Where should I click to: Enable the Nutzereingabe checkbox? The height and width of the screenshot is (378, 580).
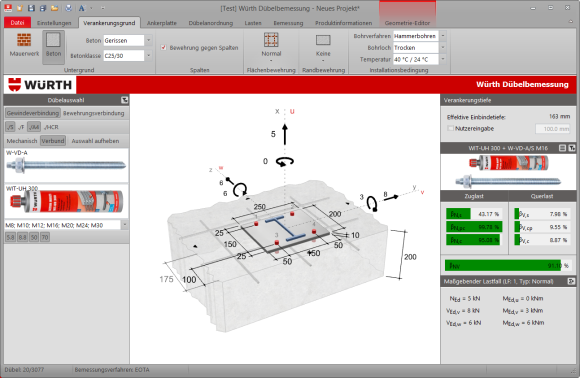point(450,128)
